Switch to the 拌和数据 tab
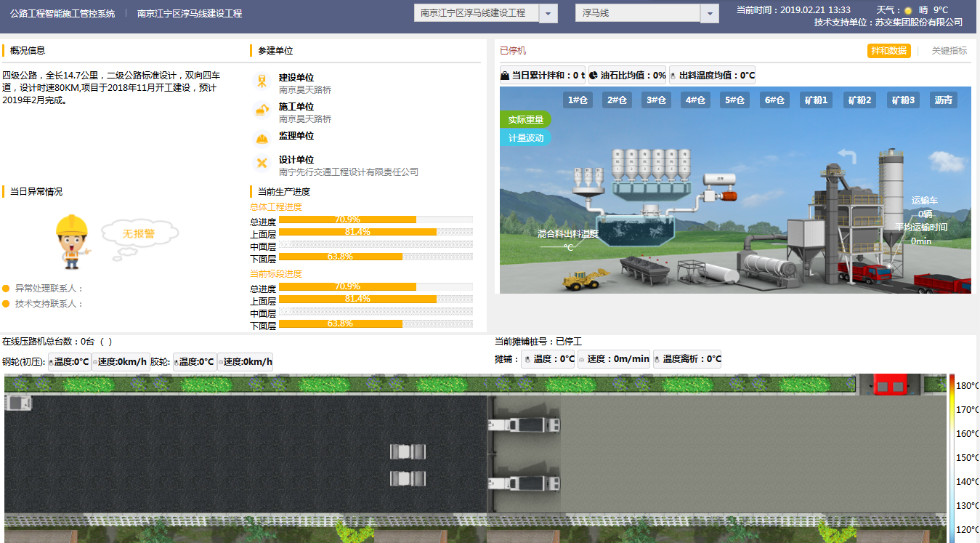 (x=888, y=51)
